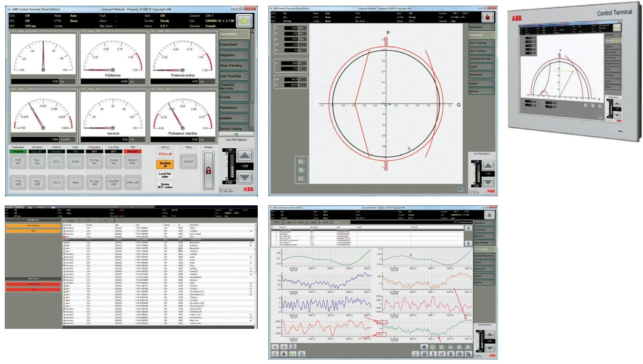The image size is (643, 364).
Task: Click the FCB Off button
Action: point(19,183)
